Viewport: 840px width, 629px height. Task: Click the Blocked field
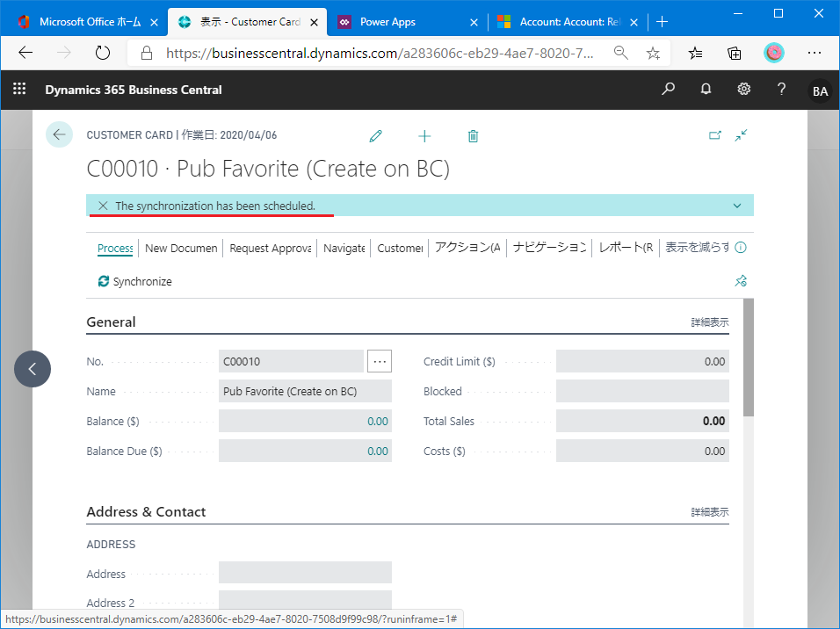pos(642,391)
